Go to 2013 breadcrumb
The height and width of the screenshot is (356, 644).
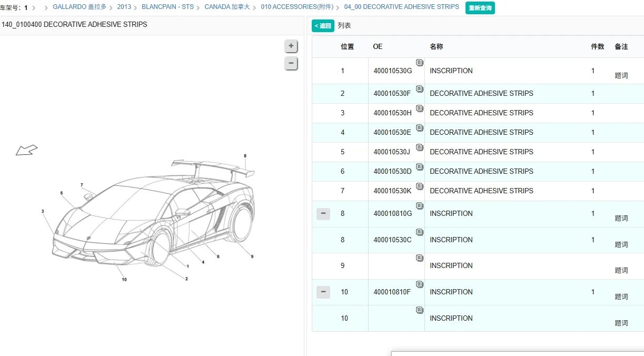pyautogui.click(x=124, y=7)
